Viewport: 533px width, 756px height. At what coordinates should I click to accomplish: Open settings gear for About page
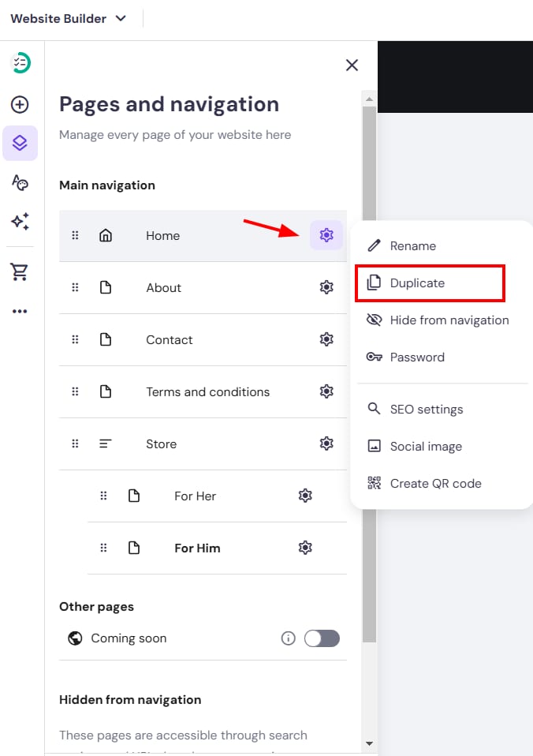point(326,288)
